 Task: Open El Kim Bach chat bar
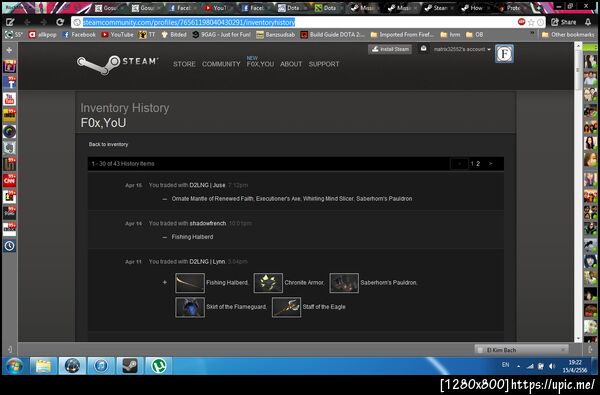521,349
